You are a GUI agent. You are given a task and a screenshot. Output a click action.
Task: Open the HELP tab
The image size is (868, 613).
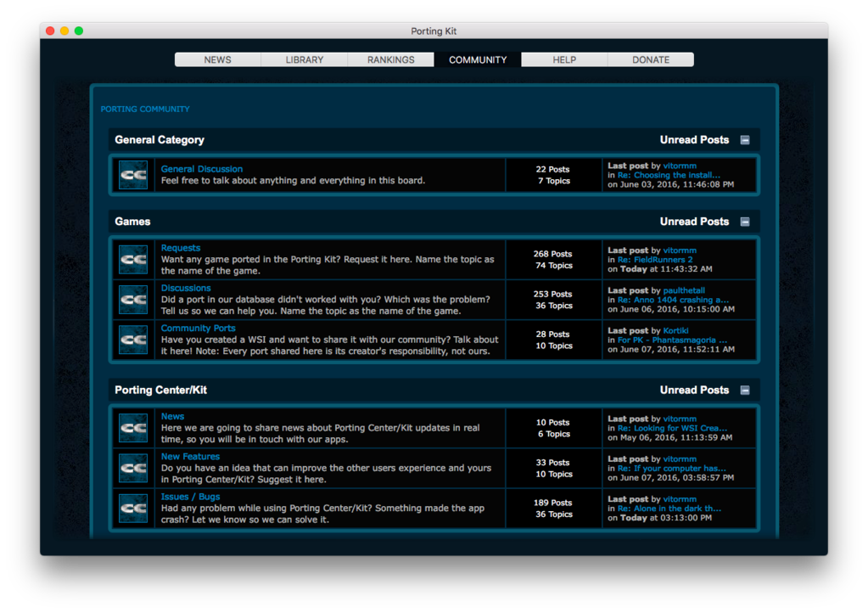point(564,59)
